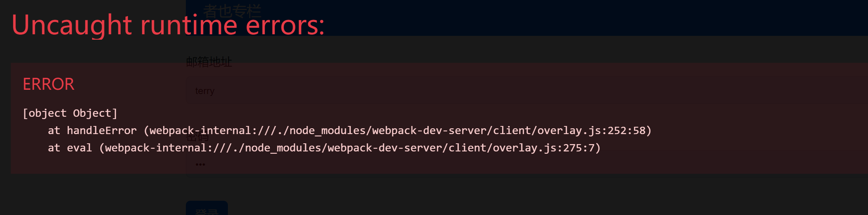
Task: Click the 邮箱地址 field label
Action: click(209, 62)
